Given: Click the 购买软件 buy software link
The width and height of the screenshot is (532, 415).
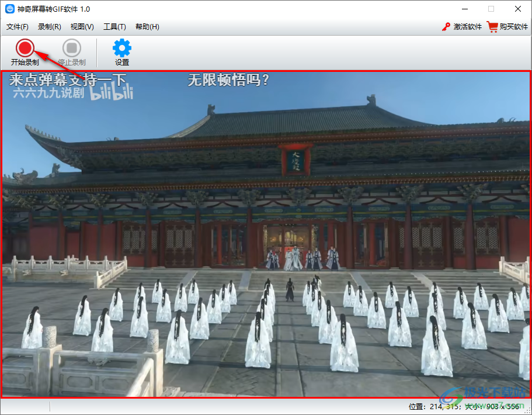Looking at the screenshot, I should pos(507,26).
